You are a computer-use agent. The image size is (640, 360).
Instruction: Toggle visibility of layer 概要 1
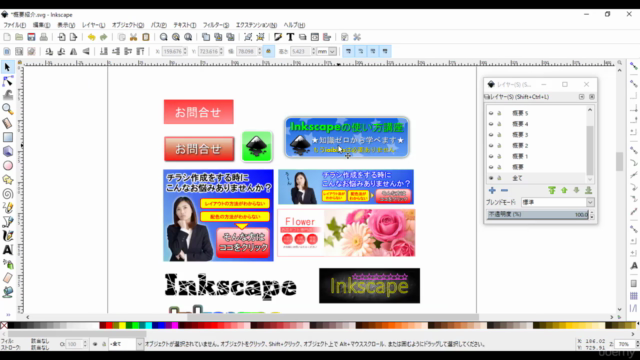(491, 156)
